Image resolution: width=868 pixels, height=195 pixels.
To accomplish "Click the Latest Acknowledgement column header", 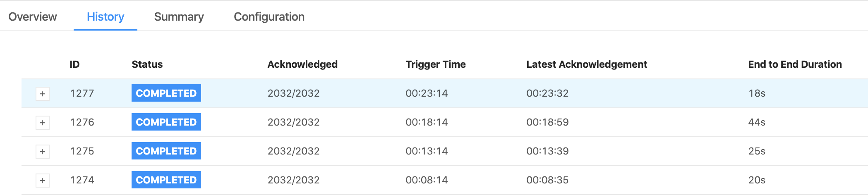I will pyautogui.click(x=587, y=64).
